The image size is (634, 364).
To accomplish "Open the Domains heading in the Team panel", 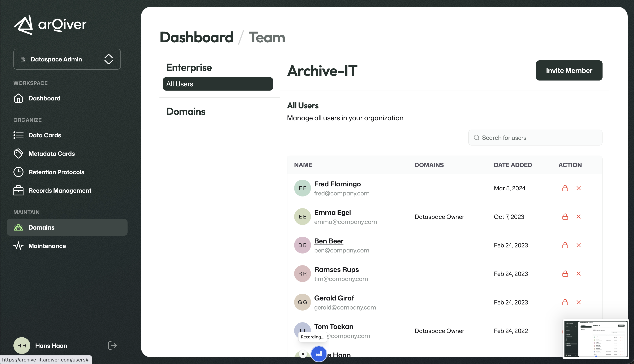I will click(186, 112).
